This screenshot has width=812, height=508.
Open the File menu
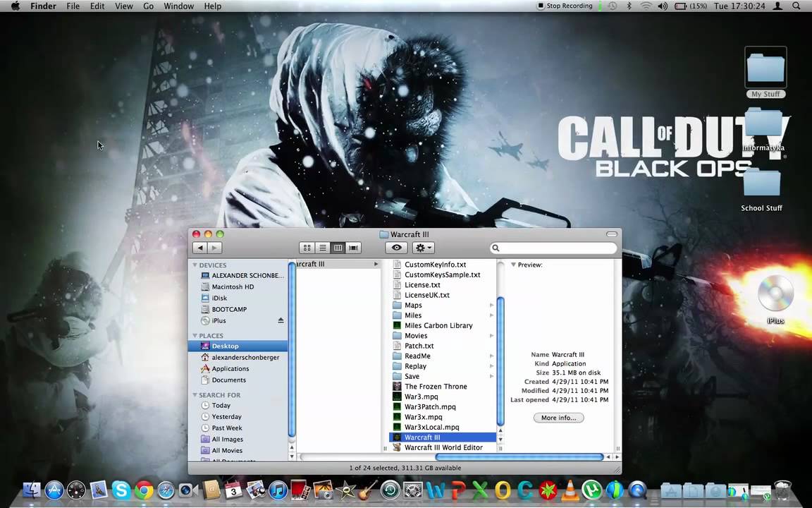(x=73, y=6)
